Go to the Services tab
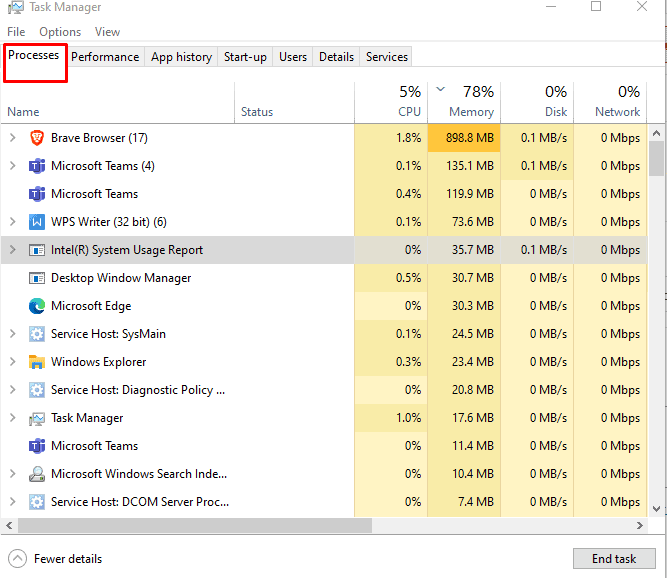 tap(387, 57)
